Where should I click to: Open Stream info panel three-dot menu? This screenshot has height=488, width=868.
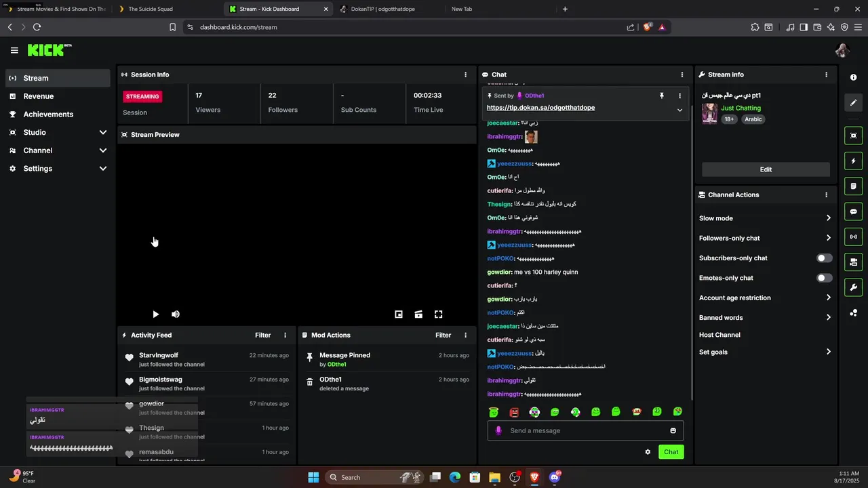click(826, 75)
